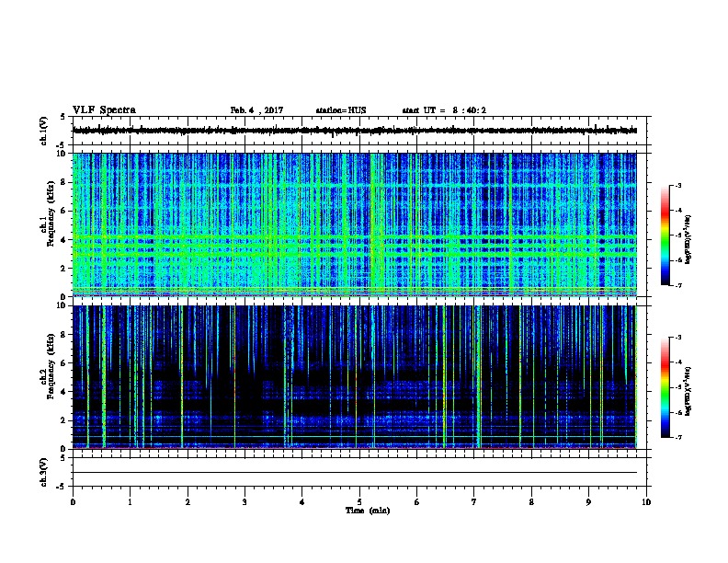Select the date text "Feb. 4 , 2017"
Viewport: 728px width, 563px height.
coord(256,110)
